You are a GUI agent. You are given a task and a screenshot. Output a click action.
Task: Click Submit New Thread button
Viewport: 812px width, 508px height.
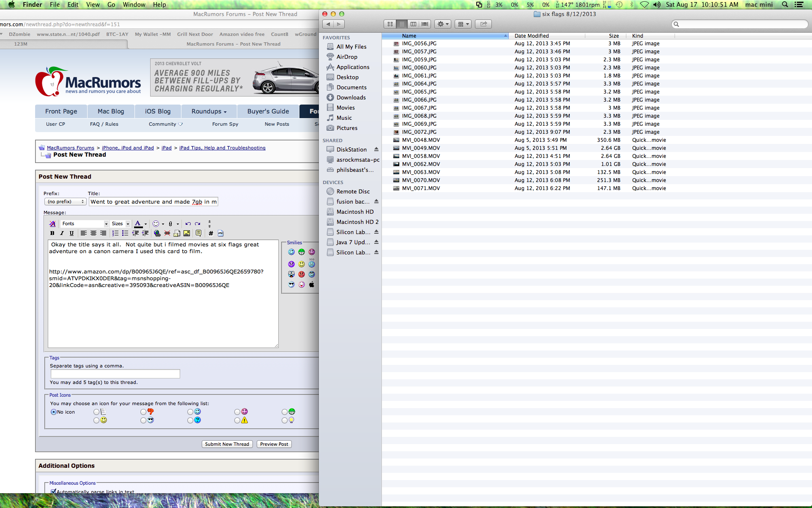click(227, 444)
